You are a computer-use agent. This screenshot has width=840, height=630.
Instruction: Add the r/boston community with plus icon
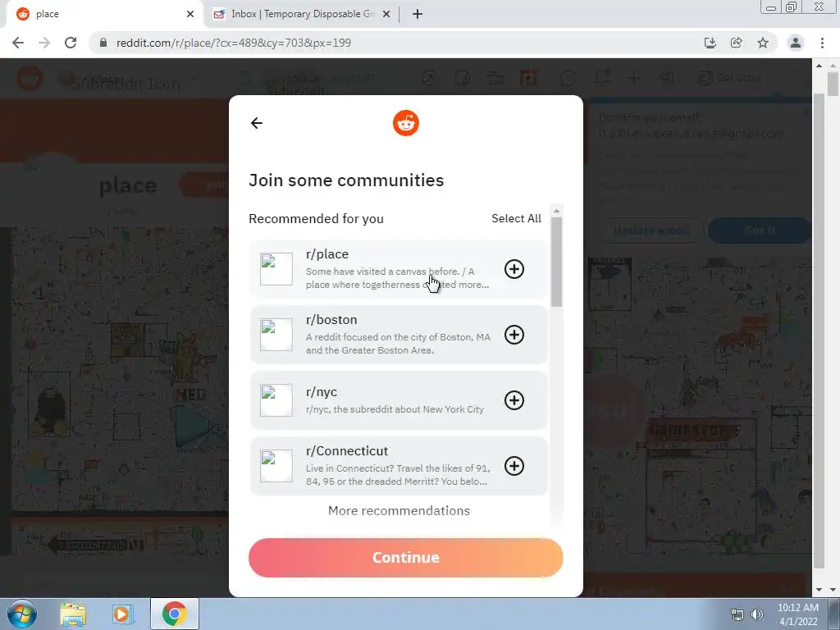point(514,335)
